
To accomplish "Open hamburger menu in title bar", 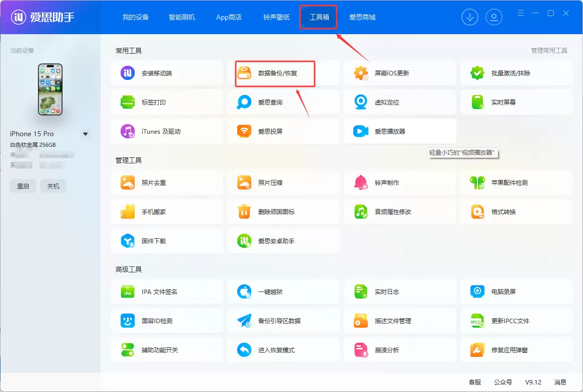I will pos(521,13).
